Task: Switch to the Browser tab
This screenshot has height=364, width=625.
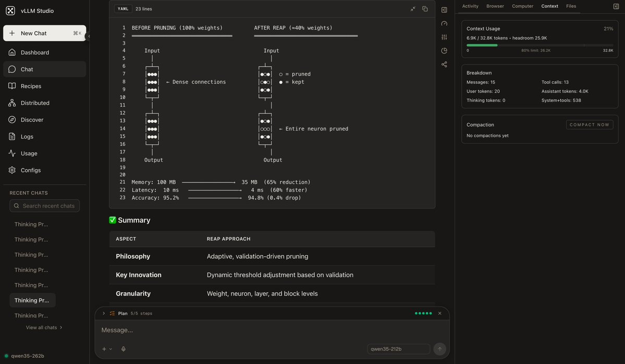Action: [495, 6]
